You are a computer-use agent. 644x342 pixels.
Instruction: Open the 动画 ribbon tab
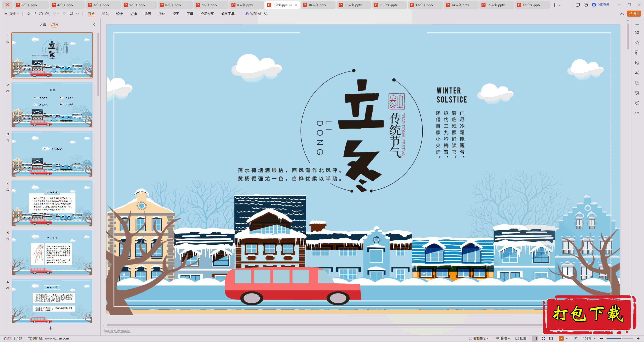tap(147, 14)
